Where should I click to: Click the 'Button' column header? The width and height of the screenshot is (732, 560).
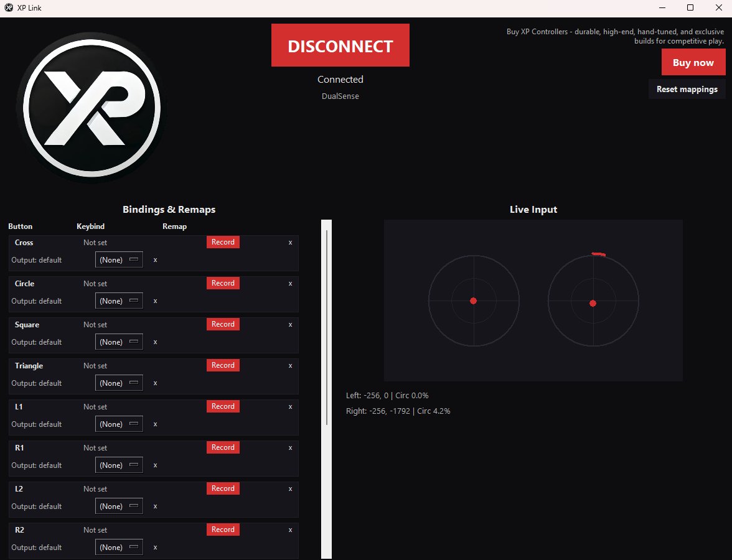tap(20, 226)
